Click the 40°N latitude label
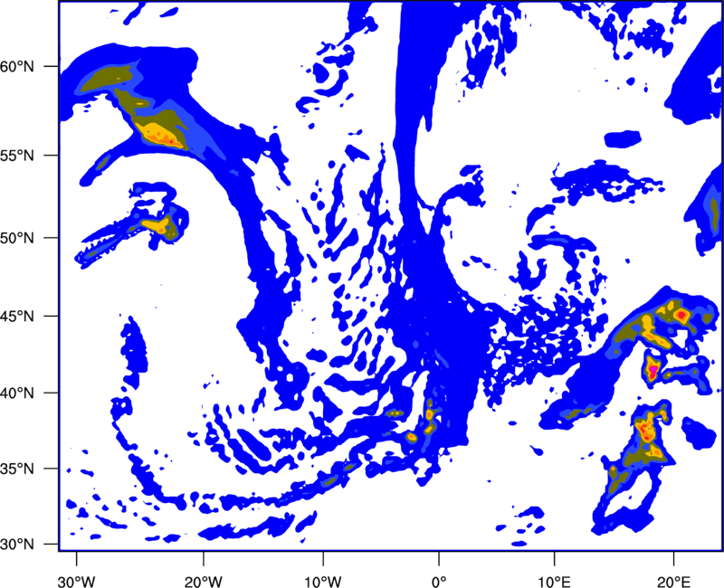724x588 pixels. [17, 393]
